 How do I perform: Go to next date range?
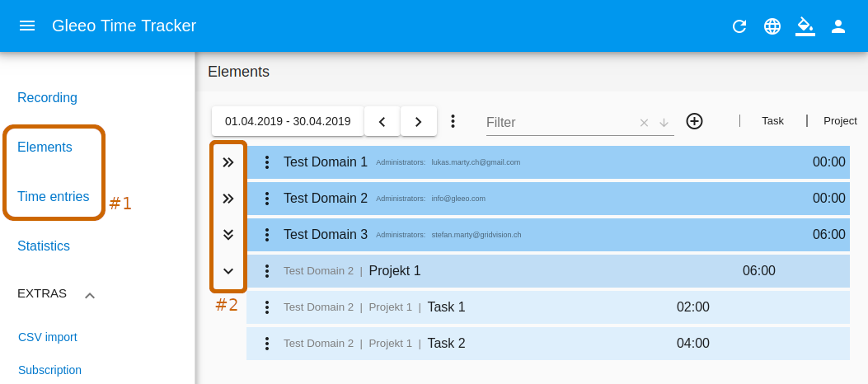[419, 121]
